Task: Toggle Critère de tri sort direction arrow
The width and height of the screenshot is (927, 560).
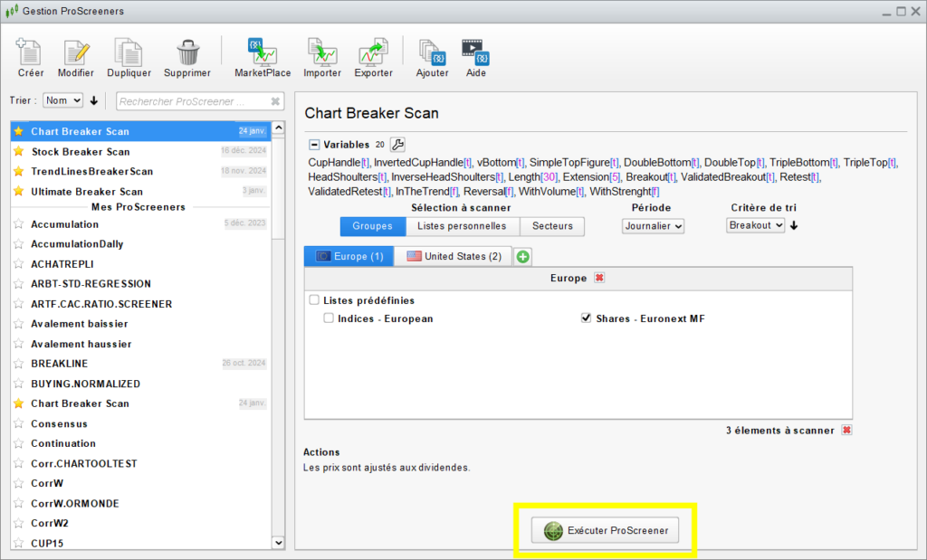Action: (x=794, y=225)
